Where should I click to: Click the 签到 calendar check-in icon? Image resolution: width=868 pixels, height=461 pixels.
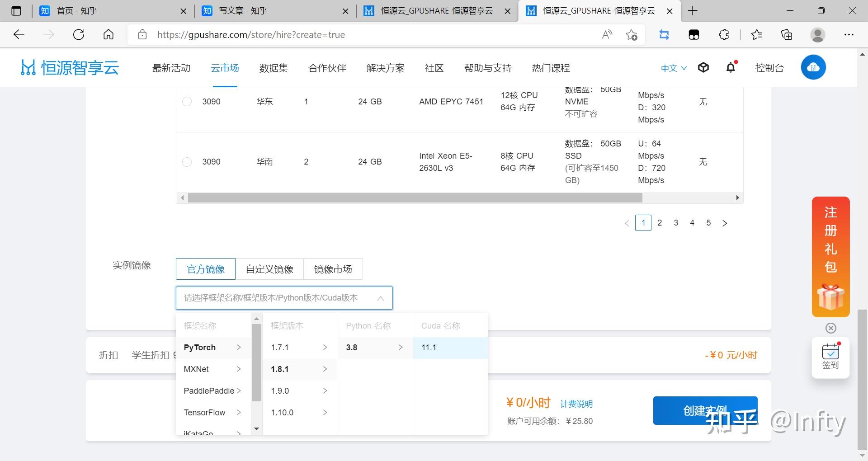coord(831,357)
